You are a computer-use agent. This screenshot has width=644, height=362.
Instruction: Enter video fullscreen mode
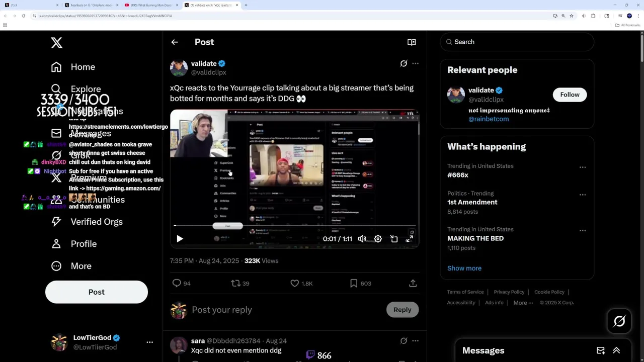410,239
